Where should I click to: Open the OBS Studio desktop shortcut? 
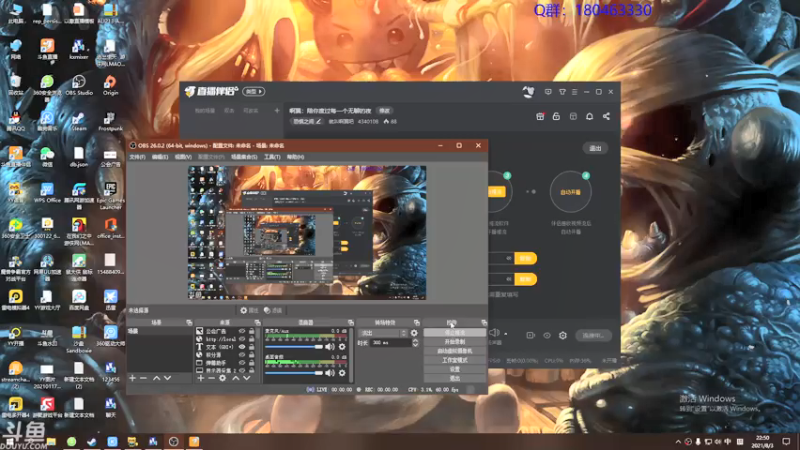pos(79,86)
